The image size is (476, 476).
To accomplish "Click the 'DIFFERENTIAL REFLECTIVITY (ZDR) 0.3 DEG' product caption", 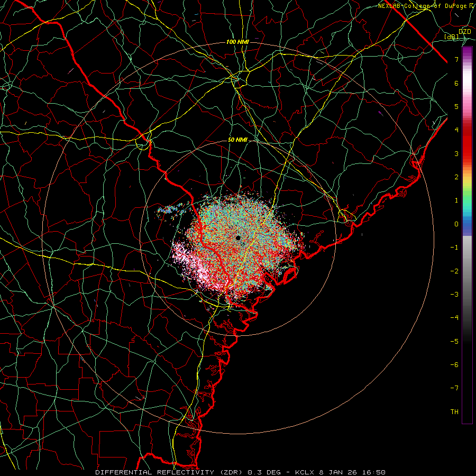I will (x=189, y=472).
